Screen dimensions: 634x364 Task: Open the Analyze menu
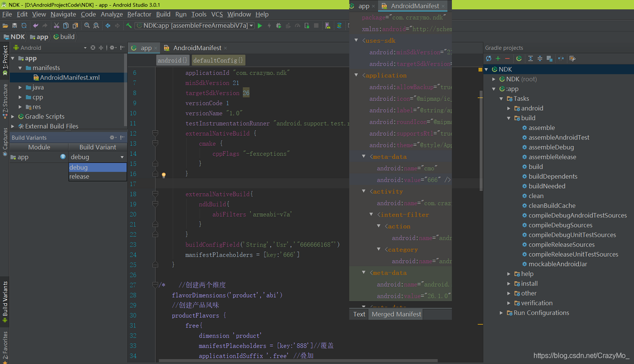[x=112, y=14]
